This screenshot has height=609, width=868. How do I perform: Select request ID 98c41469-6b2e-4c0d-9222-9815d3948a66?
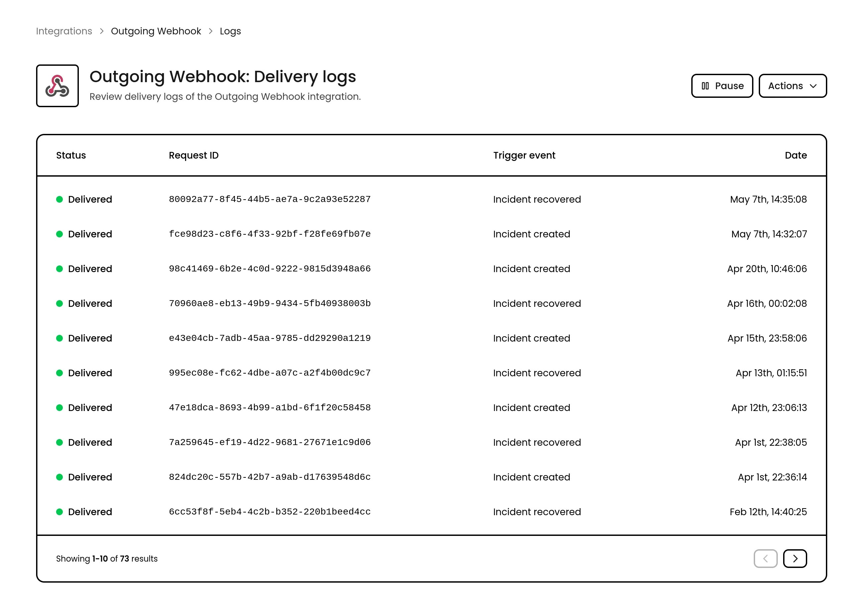(x=270, y=269)
